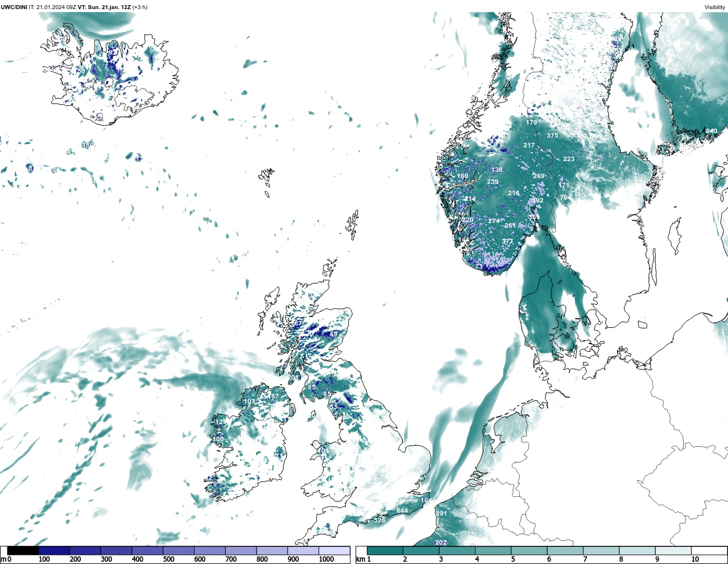Viewport: 728px width, 564px height.
Task: Click the '269' visibility value on map
Action: click(539, 176)
